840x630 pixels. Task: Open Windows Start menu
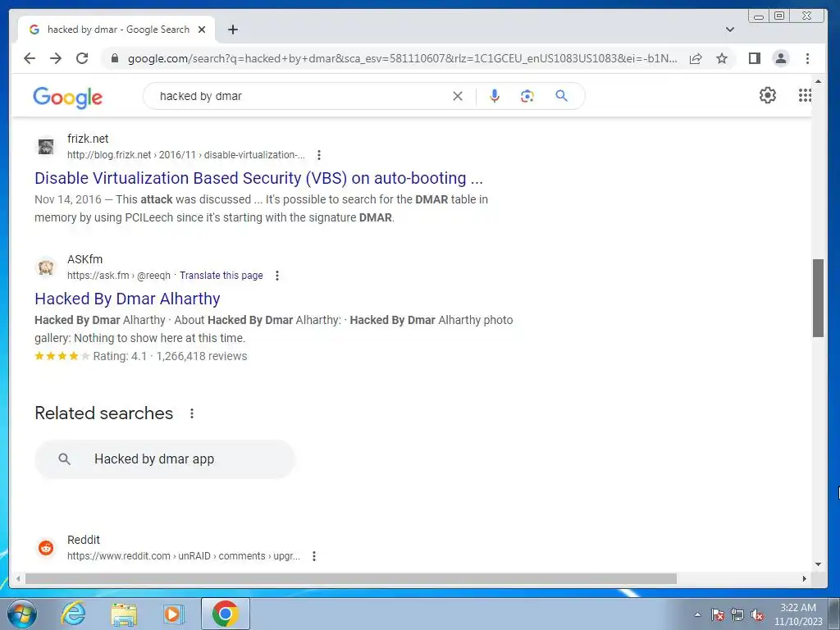pyautogui.click(x=22, y=614)
